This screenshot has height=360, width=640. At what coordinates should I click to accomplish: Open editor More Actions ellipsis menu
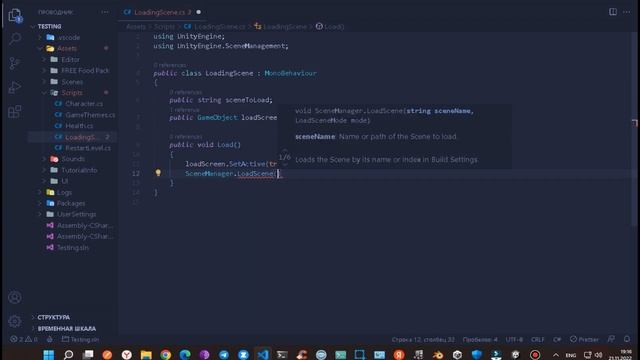click(x=627, y=12)
